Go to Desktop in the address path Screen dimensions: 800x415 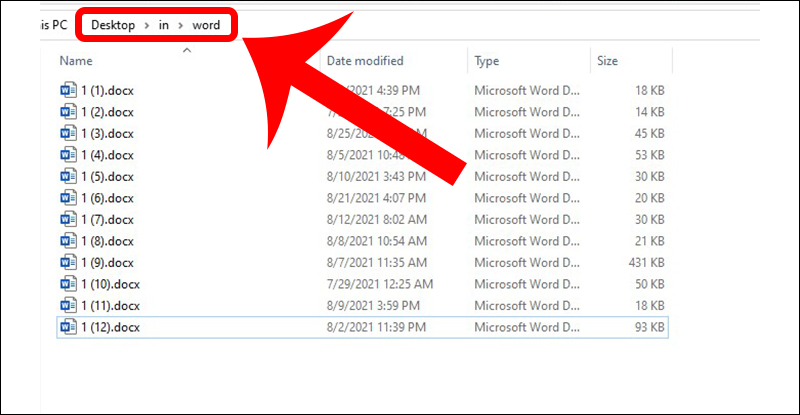tap(112, 23)
